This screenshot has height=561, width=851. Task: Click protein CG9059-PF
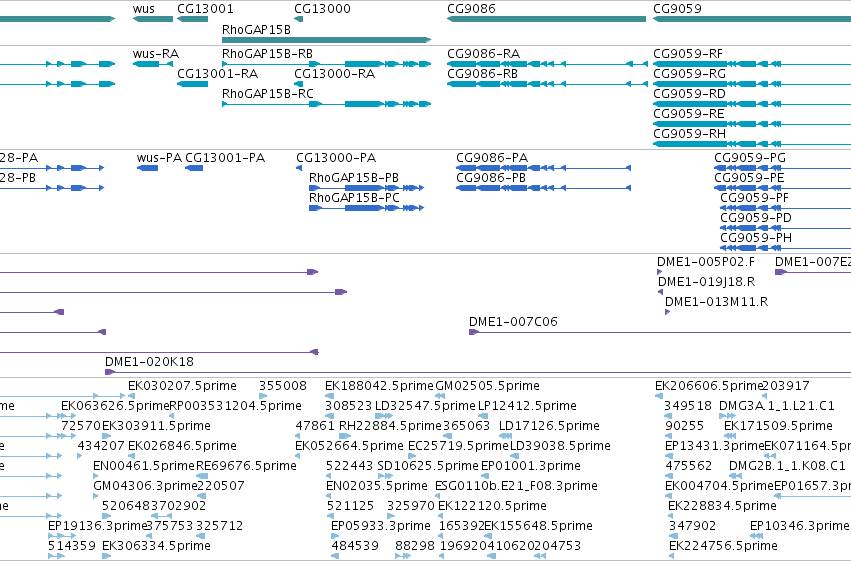[x=754, y=198]
